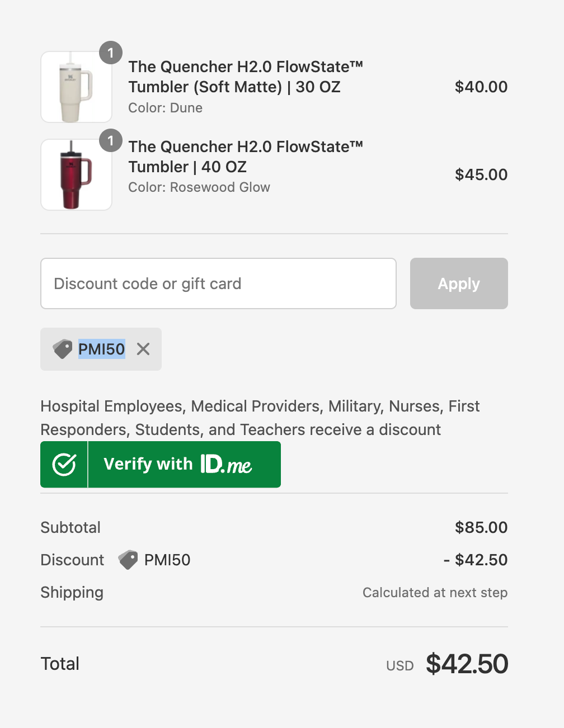Click the highlighted PMI50 code text
Viewport: 564px width, 728px height.
[101, 349]
